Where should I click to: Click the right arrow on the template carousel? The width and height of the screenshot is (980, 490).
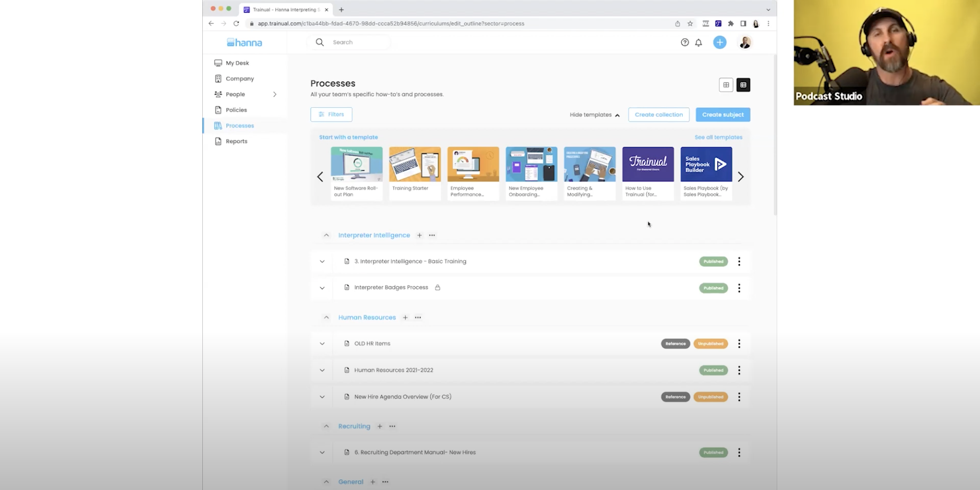point(740,176)
